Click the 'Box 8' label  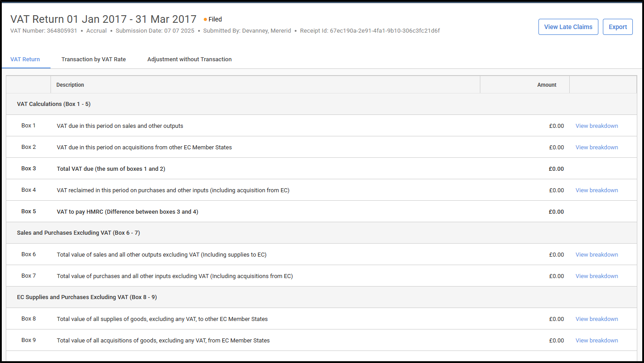click(29, 319)
